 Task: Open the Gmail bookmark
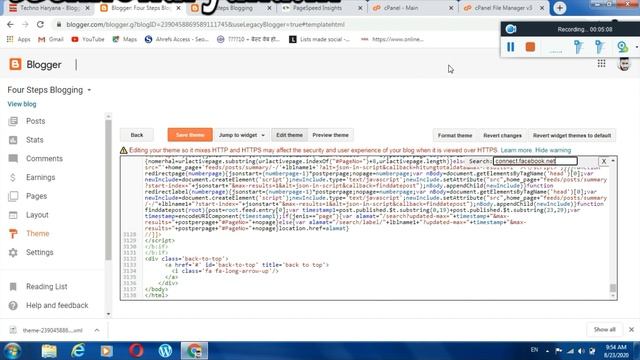51,40
